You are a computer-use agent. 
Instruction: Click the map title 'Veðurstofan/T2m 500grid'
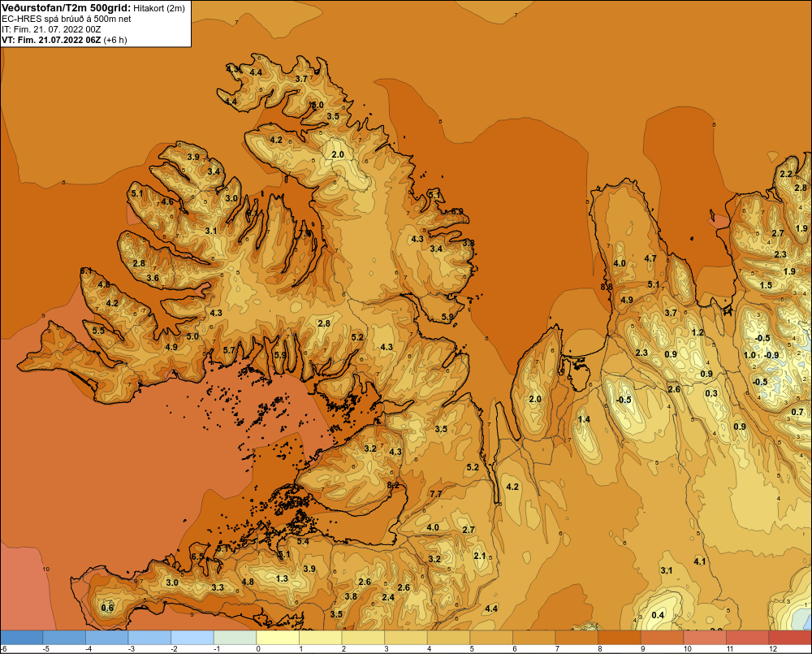(x=66, y=7)
